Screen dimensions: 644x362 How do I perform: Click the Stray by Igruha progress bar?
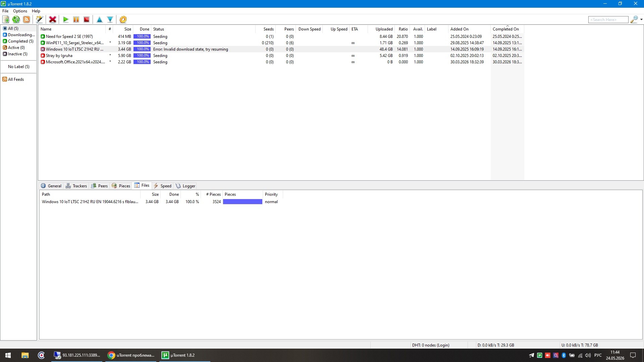coord(142,56)
